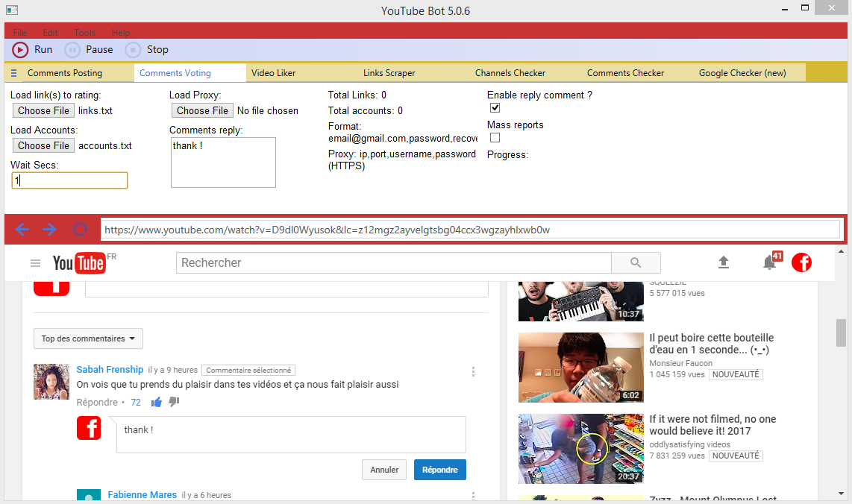Click the Wait Secs input field
This screenshot has height=504, width=852.
[x=69, y=180]
